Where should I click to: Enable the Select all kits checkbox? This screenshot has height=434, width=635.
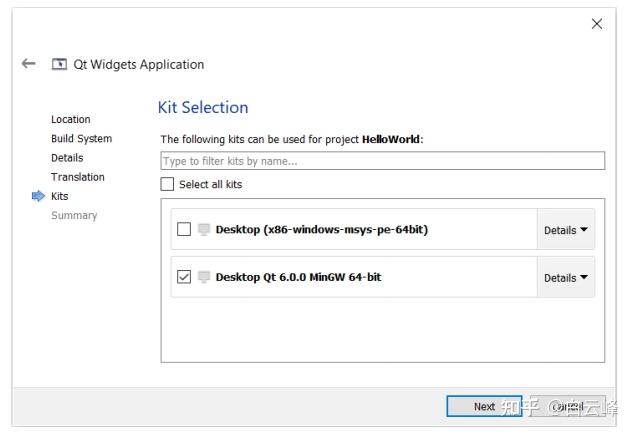pyautogui.click(x=167, y=184)
